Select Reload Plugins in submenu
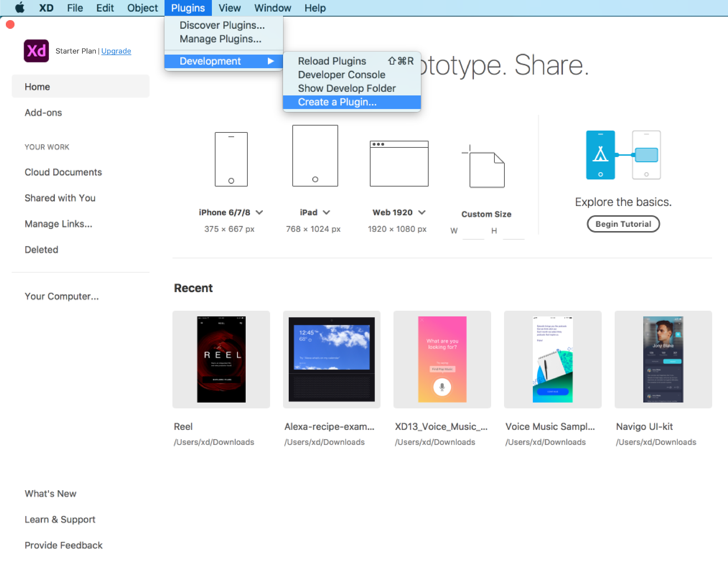Viewport: 728px width, 562px height. pyautogui.click(x=352, y=61)
